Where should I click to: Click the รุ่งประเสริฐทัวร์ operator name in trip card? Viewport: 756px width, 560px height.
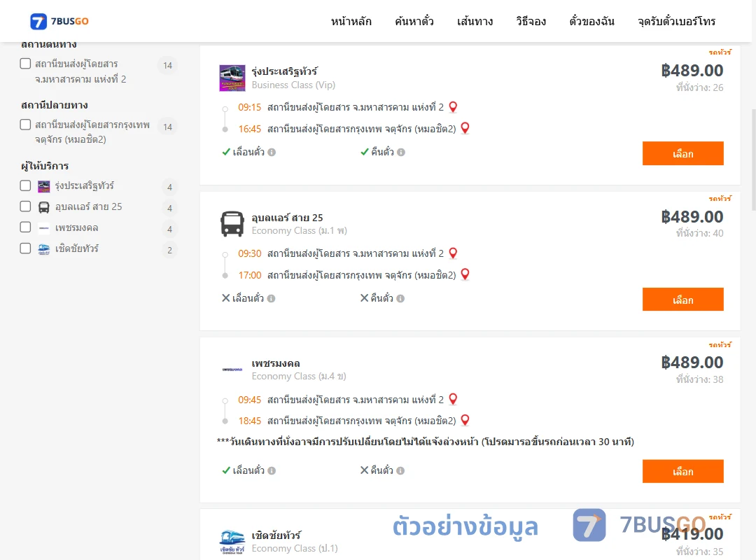[x=284, y=71]
